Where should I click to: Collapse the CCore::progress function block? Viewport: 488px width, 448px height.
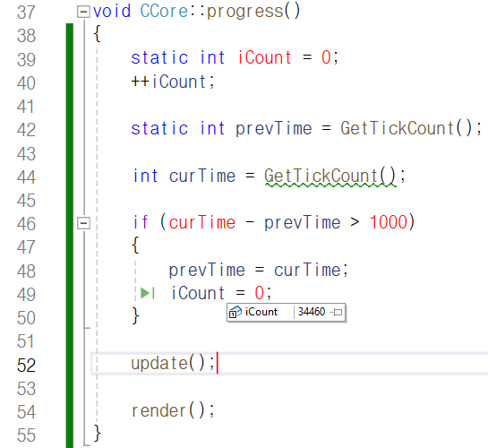[x=83, y=12]
